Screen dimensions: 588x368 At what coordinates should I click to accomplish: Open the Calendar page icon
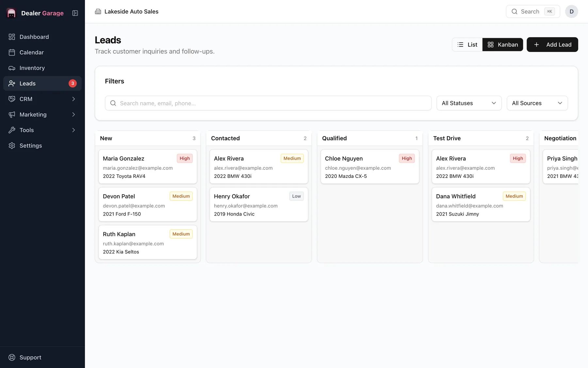pyautogui.click(x=12, y=52)
